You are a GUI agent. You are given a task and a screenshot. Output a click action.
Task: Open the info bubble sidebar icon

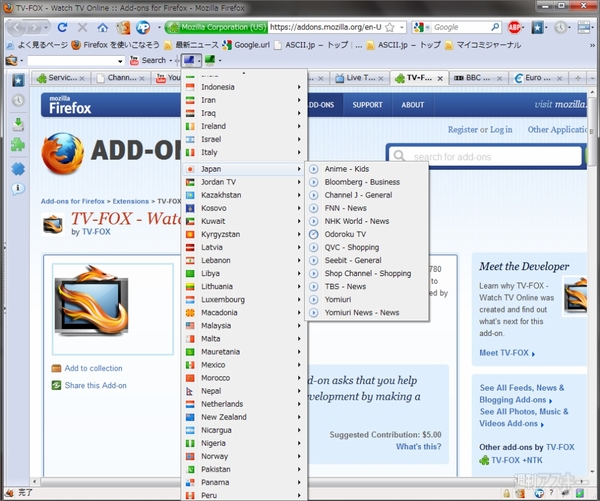point(18,188)
